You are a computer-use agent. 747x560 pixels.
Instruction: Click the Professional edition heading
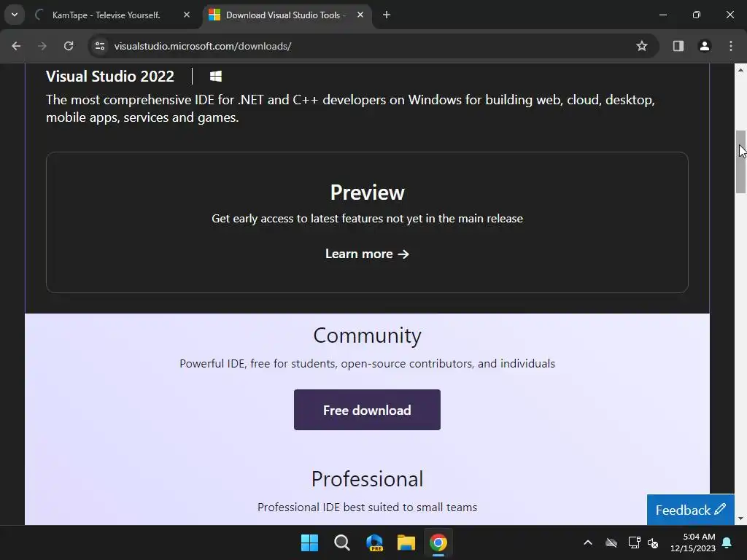point(368,479)
